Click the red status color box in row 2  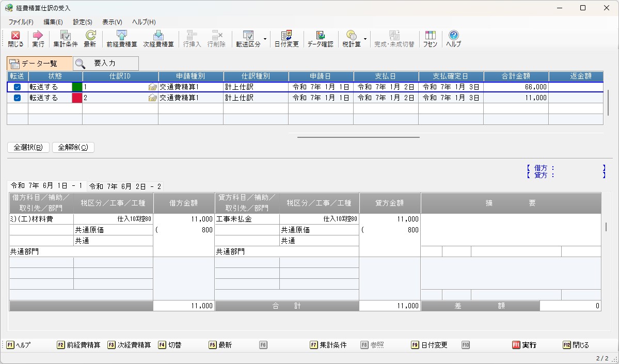77,98
